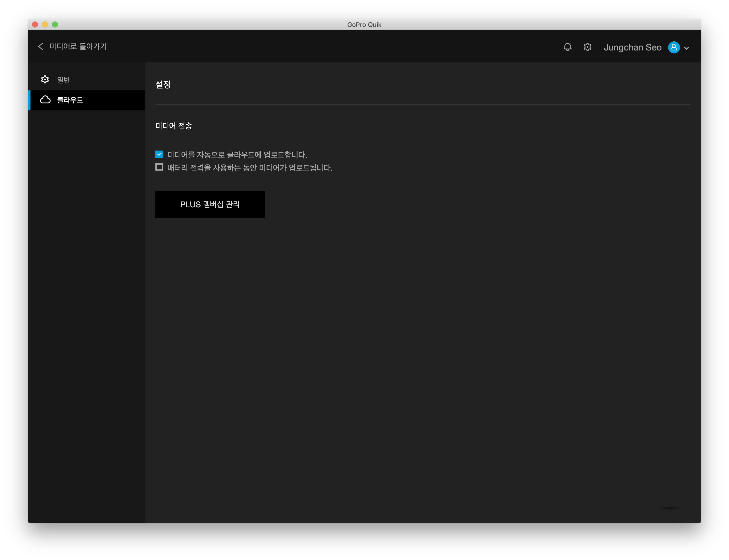Click the blue user avatar icon
The image size is (729, 560).
pos(674,47)
